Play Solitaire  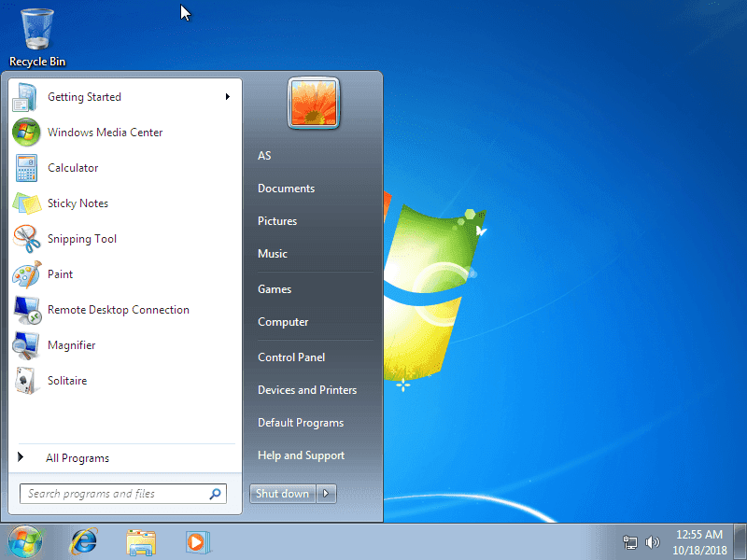click(66, 381)
